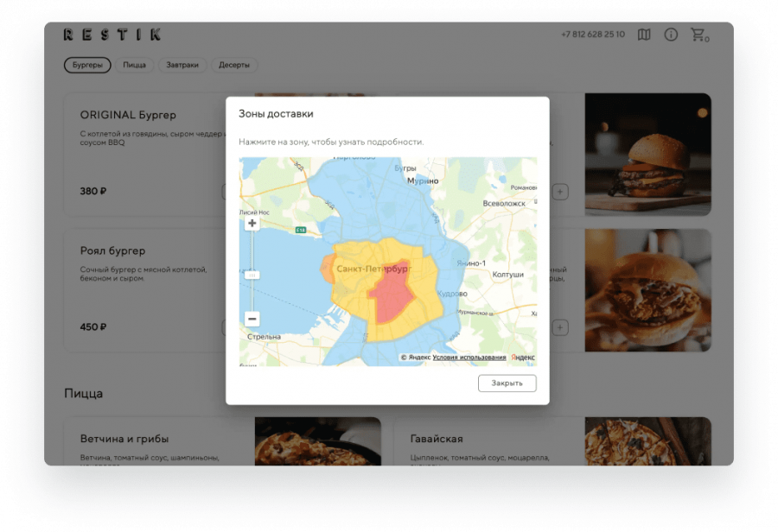Image resolution: width=778 pixels, height=532 pixels.
Task: Click the Яндекс logo on the map
Action: tap(523, 358)
